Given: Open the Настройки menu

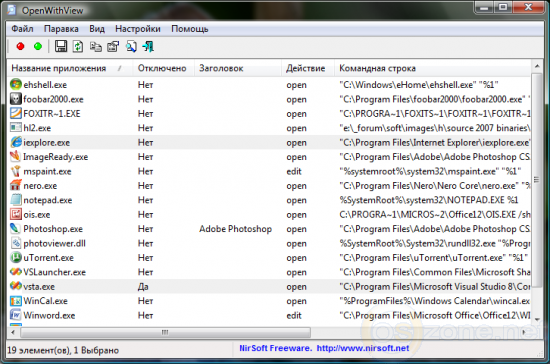Looking at the screenshot, I should [x=138, y=29].
